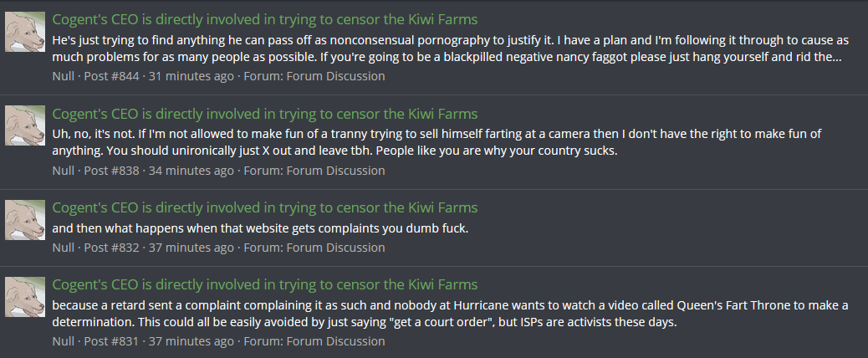This screenshot has width=868, height=358.
Task: Open the profile avatar for Post #831
Action: click(x=25, y=297)
